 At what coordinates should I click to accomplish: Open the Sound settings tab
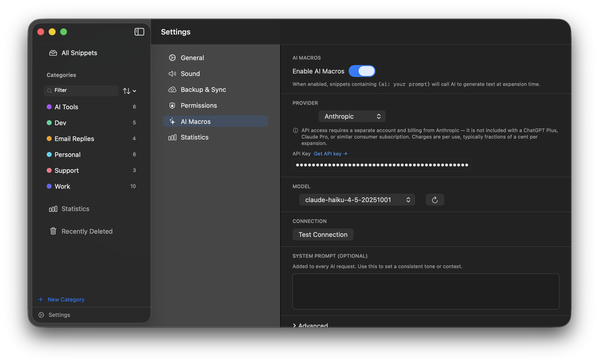215,74
